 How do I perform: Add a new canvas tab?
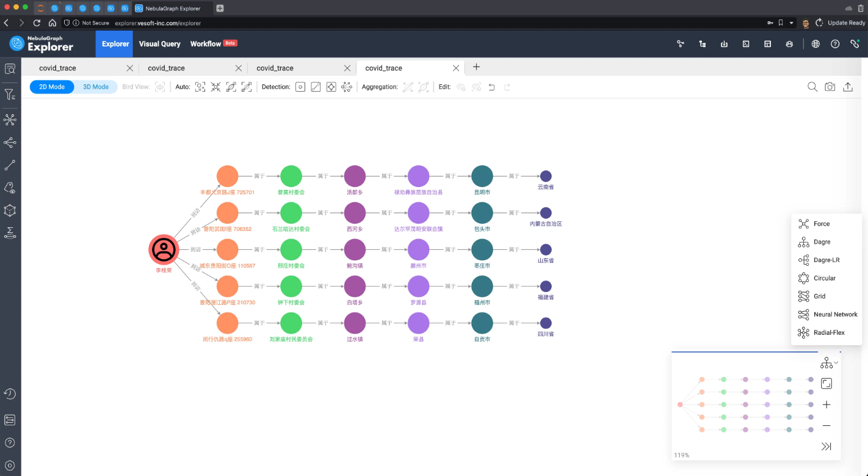477,67
